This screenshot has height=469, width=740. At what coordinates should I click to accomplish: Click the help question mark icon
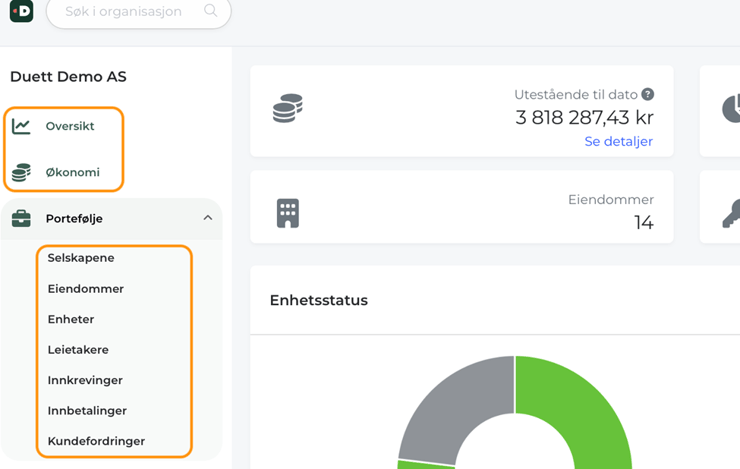tap(648, 94)
